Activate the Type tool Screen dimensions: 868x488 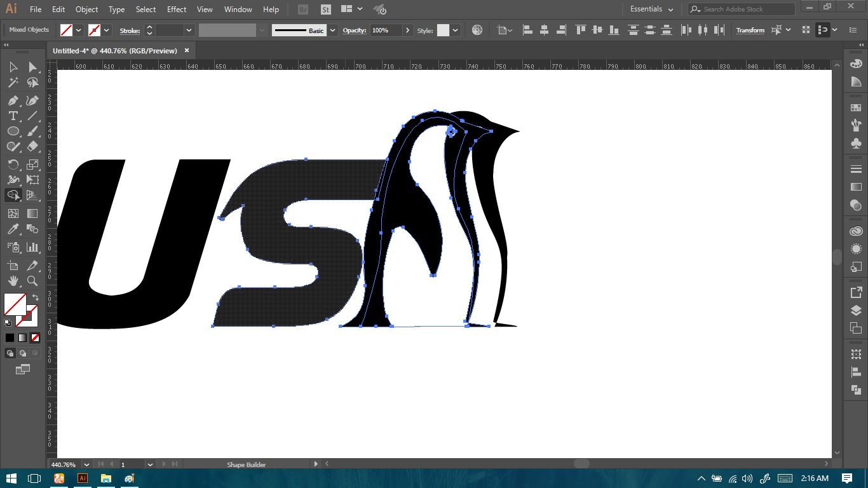pos(13,116)
